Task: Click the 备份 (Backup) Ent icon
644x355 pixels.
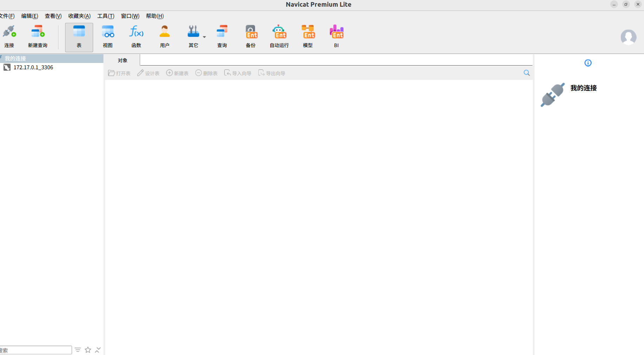Action: point(251,37)
